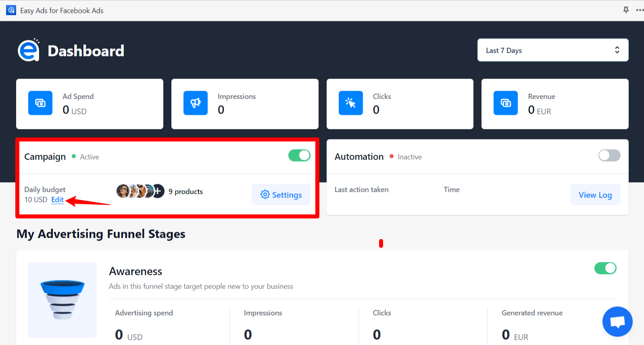Click the plus icon on product avatars
644x345 pixels.
tap(158, 191)
